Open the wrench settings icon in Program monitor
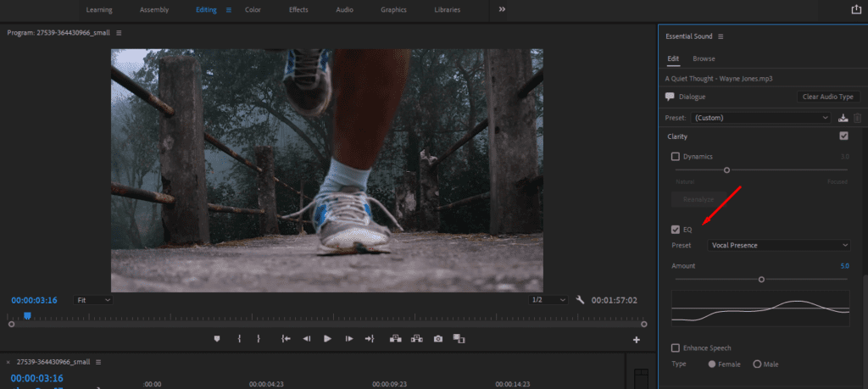Image resolution: width=868 pixels, height=389 pixels. point(580,300)
